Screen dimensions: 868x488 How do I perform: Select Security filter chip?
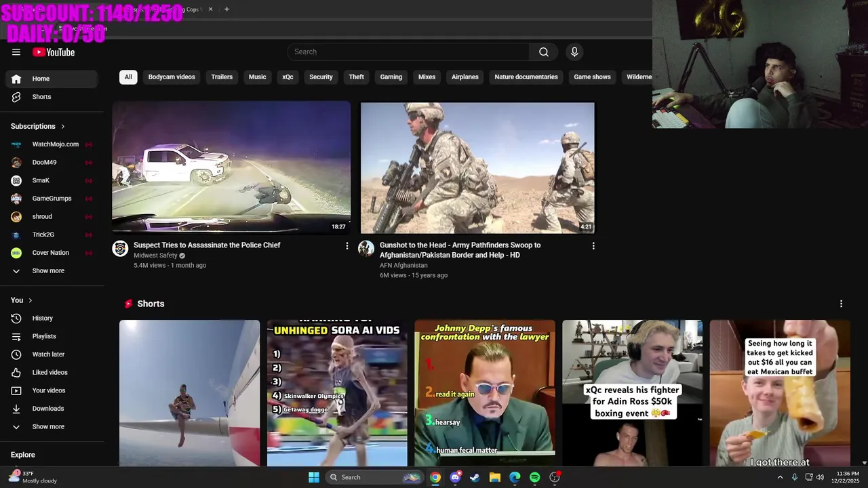[321, 77]
